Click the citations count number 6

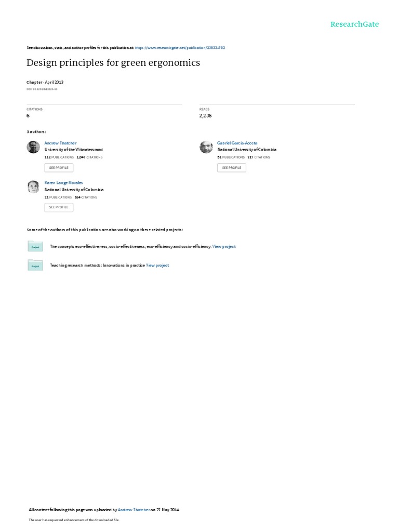pos(28,116)
